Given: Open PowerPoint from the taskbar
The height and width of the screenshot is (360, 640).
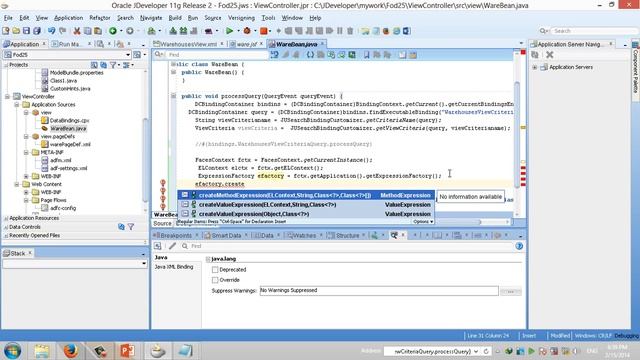Looking at the screenshot, I should 127,351.
